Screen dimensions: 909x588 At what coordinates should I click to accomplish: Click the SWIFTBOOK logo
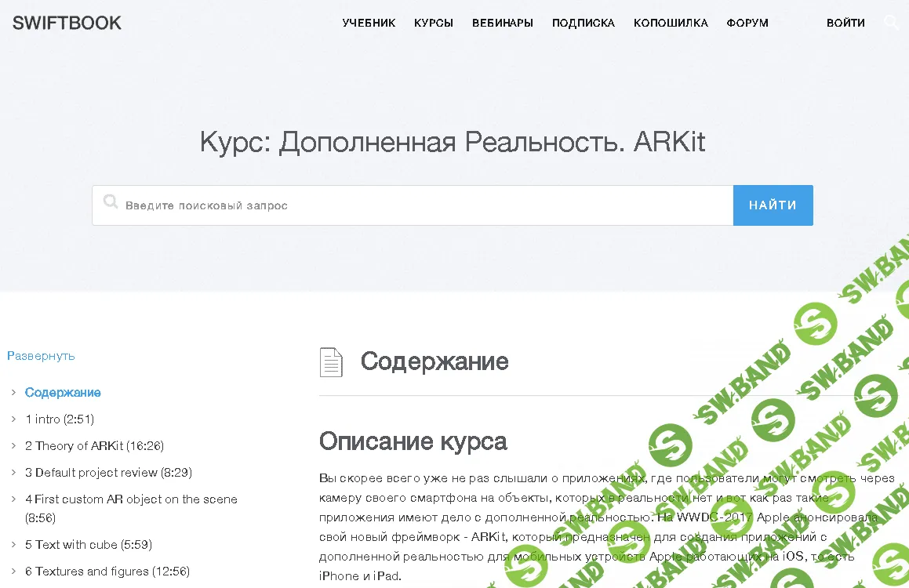tap(66, 23)
